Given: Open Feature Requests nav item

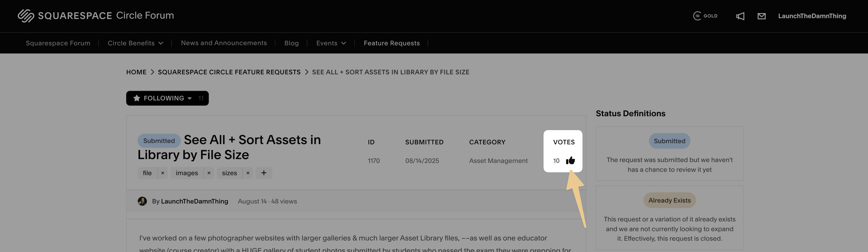Looking at the screenshot, I should point(392,43).
